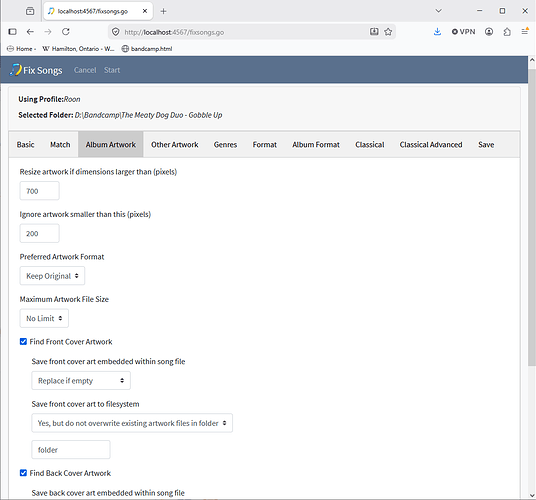This screenshot has width=536, height=500.
Task: Open the Save front cover art to filesystem dropdown
Action: [132, 423]
